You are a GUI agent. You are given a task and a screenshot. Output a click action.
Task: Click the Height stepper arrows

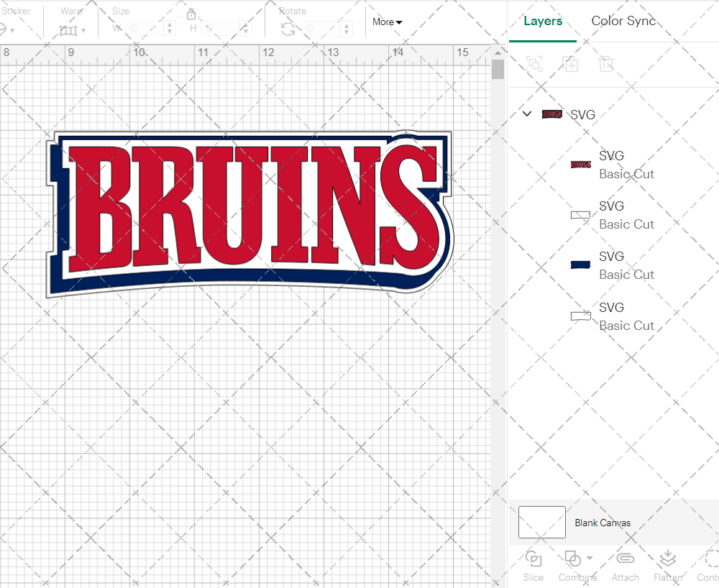(246, 29)
